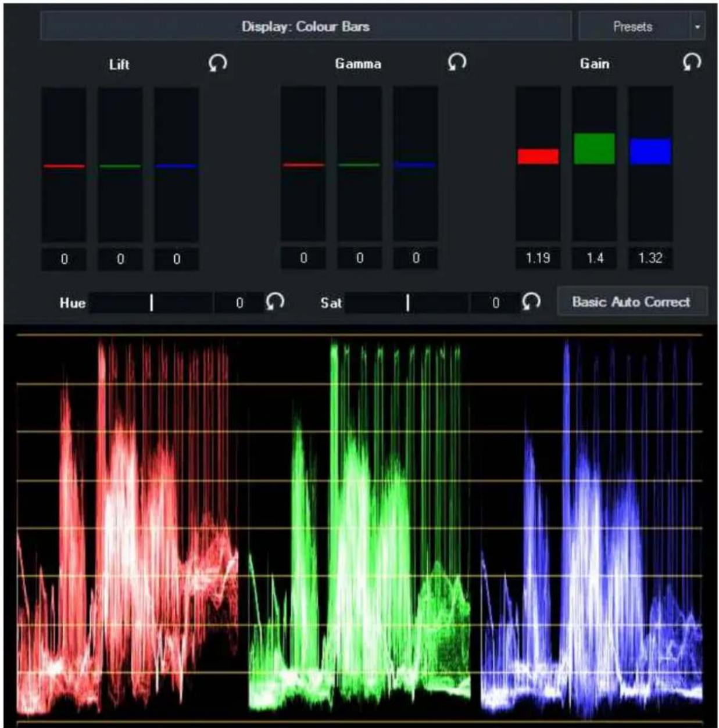Click the Hue label
This screenshot has height=728, width=719.
72,303
